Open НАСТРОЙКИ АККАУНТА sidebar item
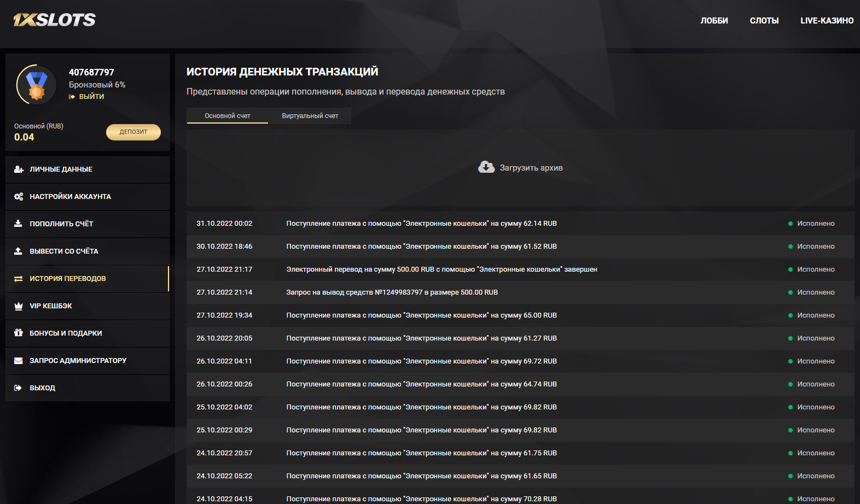The width and height of the screenshot is (860, 504). (88, 197)
